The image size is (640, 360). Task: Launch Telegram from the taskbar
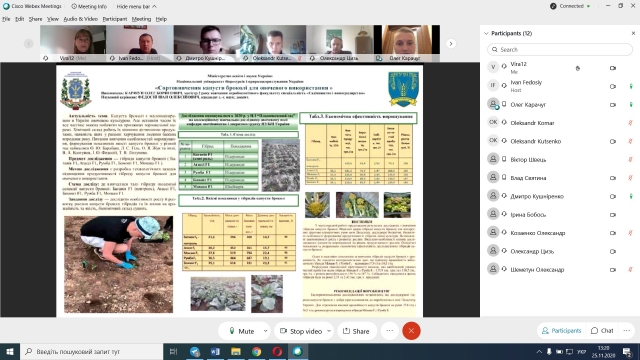point(195,351)
